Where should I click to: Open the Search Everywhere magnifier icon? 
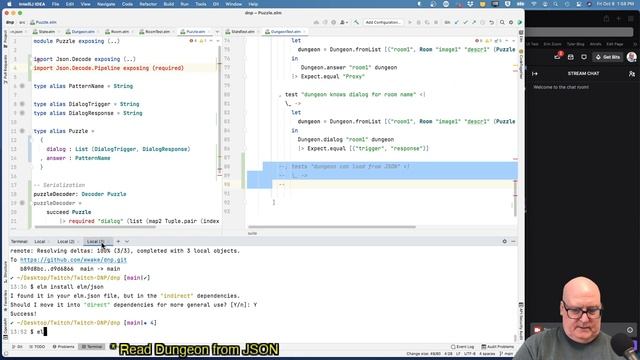(x=502, y=22)
